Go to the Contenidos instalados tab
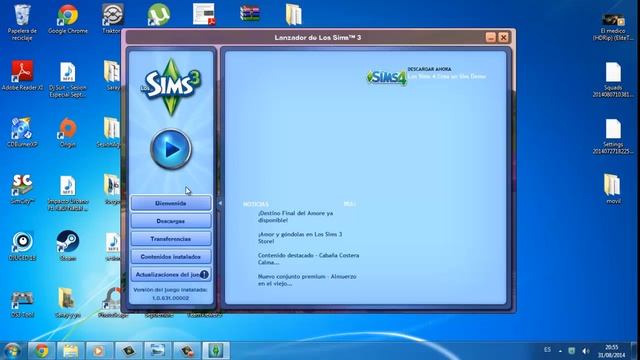 (171, 257)
